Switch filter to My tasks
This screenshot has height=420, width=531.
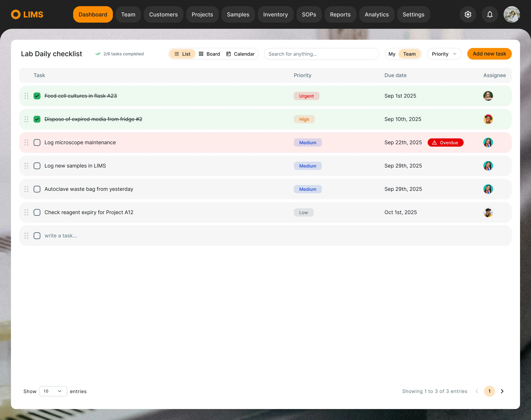tap(392, 54)
